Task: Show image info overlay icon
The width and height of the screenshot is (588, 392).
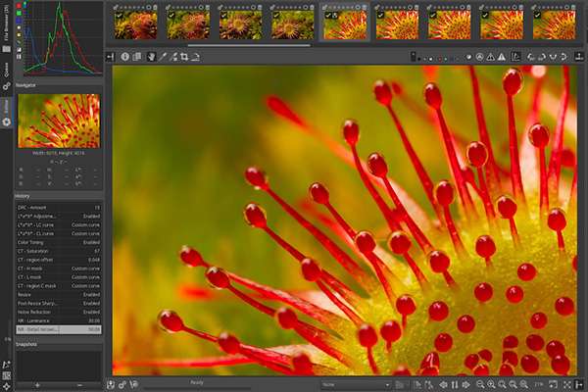Action: pyautogui.click(x=124, y=57)
